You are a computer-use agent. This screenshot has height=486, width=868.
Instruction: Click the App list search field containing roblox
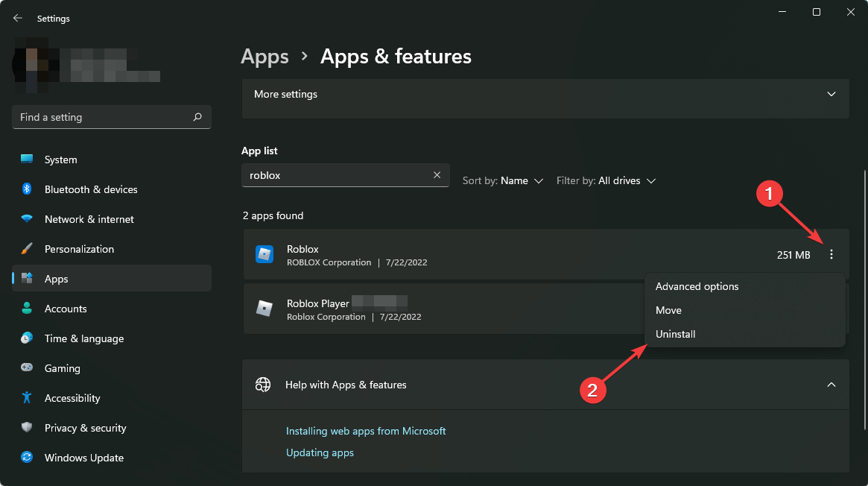pyautogui.click(x=346, y=175)
